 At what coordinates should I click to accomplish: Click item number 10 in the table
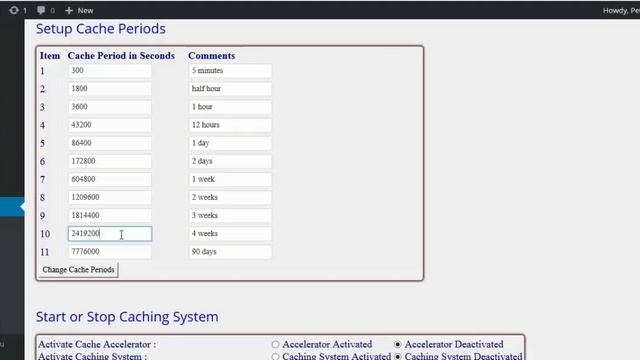pyautogui.click(x=45, y=234)
